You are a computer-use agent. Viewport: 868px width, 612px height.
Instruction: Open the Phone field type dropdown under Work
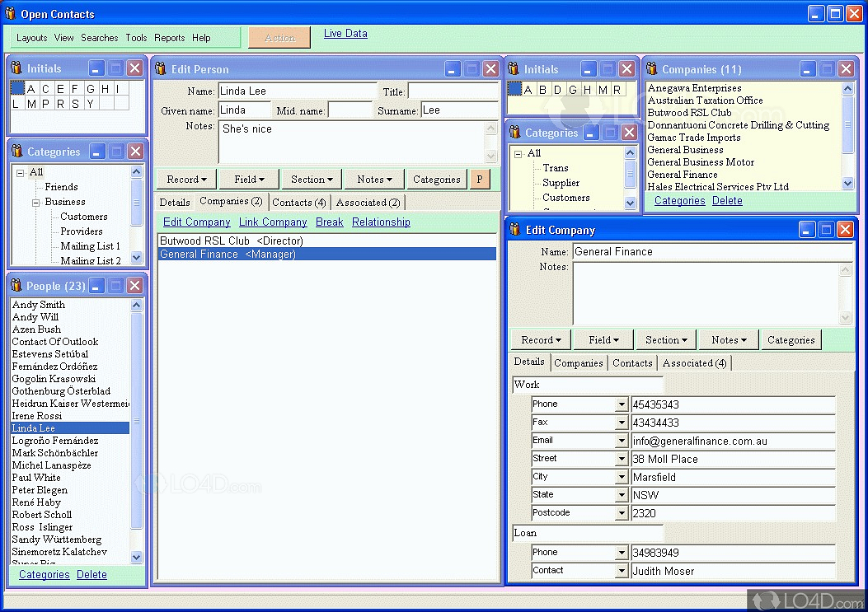tap(621, 404)
